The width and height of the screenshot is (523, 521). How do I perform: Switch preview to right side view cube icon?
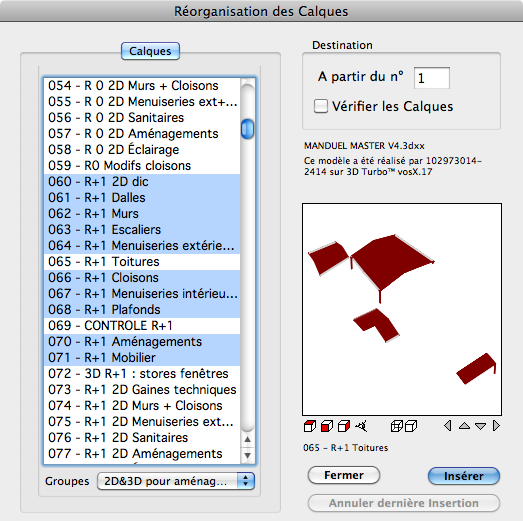point(344,426)
